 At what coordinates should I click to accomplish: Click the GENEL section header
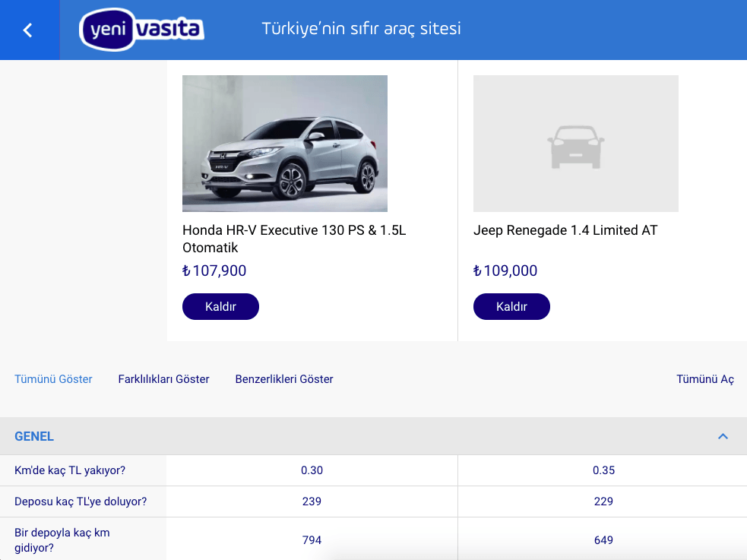33,436
